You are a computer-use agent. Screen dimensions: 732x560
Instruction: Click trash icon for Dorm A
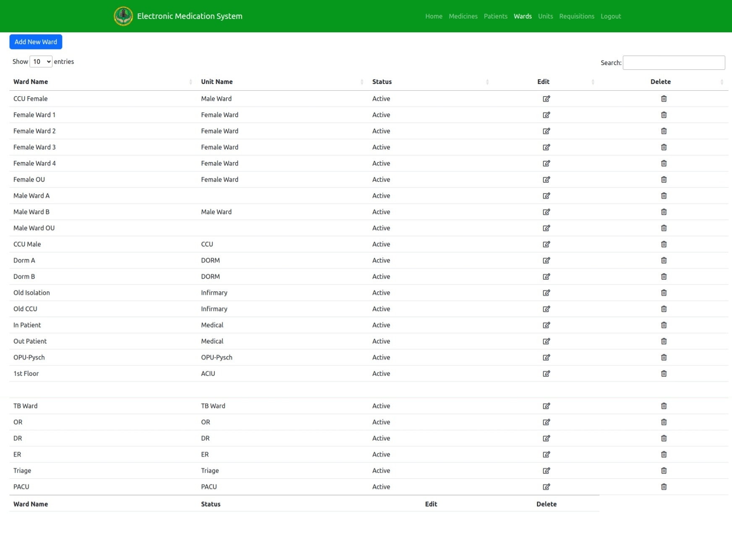(x=664, y=260)
